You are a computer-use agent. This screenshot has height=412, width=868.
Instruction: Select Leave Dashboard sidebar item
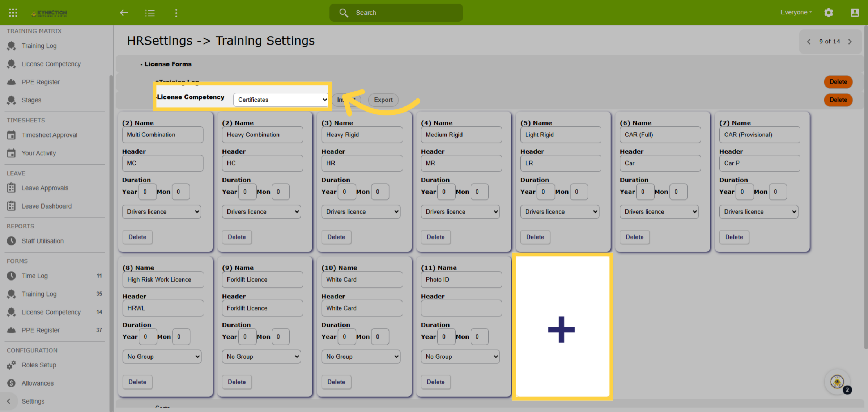pyautogui.click(x=47, y=206)
